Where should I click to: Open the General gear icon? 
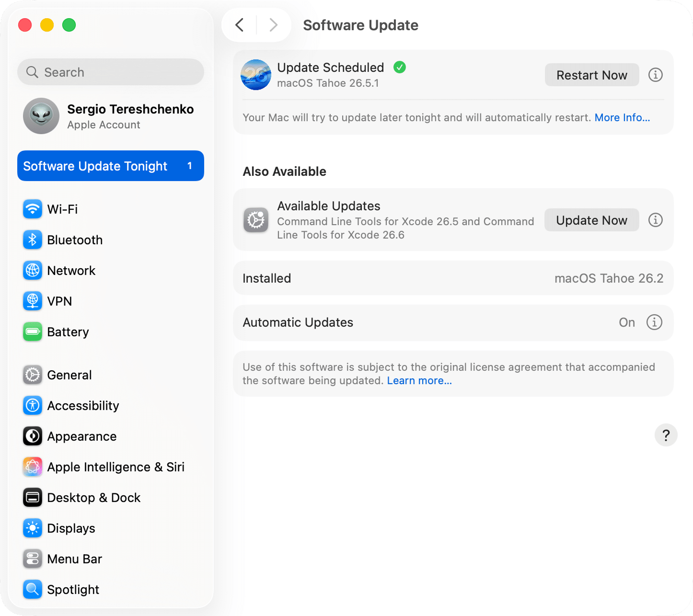33,375
